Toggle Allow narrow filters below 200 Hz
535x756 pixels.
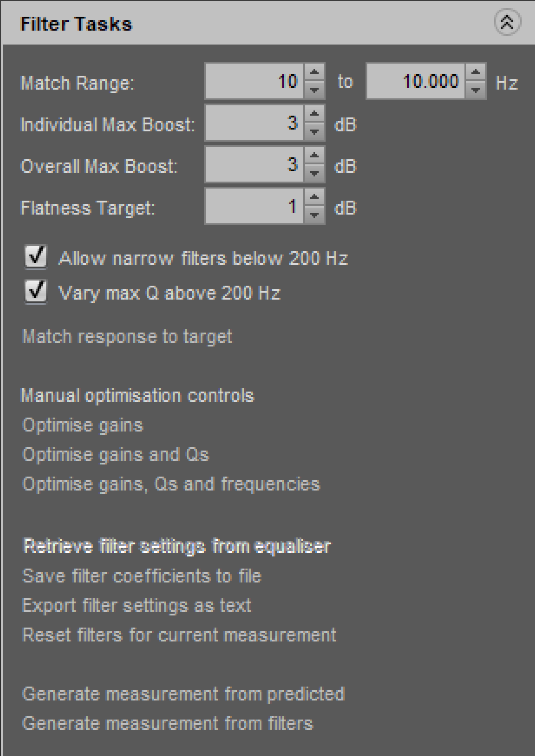click(x=36, y=257)
